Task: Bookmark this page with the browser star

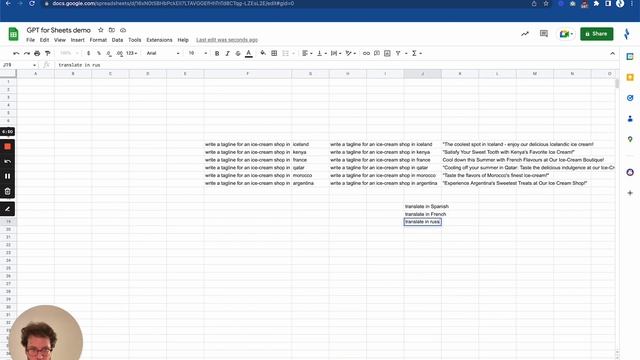Action: pos(546,4)
